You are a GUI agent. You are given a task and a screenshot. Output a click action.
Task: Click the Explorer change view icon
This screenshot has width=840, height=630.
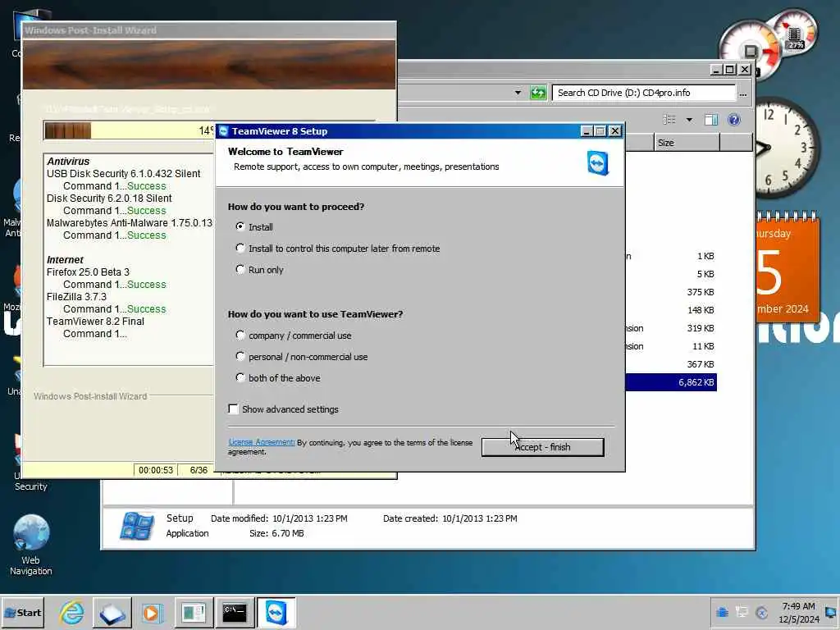[x=669, y=120]
